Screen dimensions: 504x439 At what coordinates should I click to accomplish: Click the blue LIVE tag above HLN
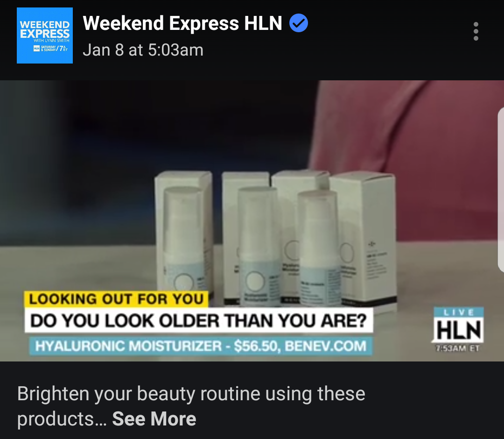458,312
